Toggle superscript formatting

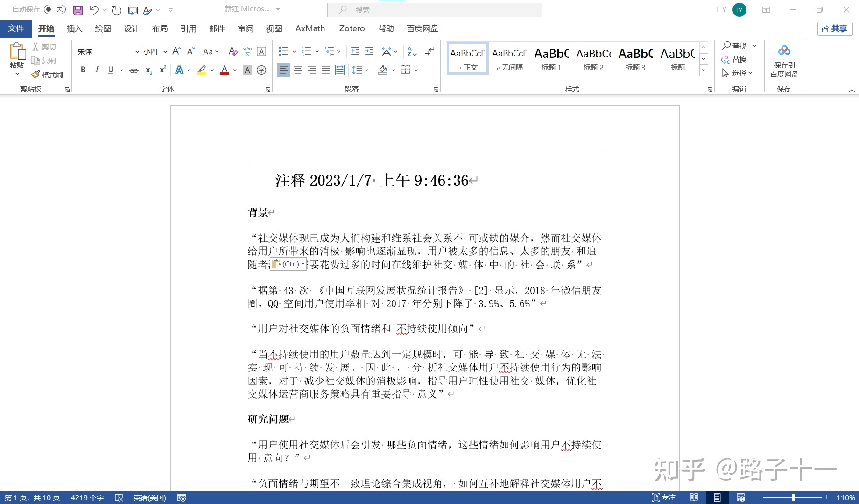163,70
